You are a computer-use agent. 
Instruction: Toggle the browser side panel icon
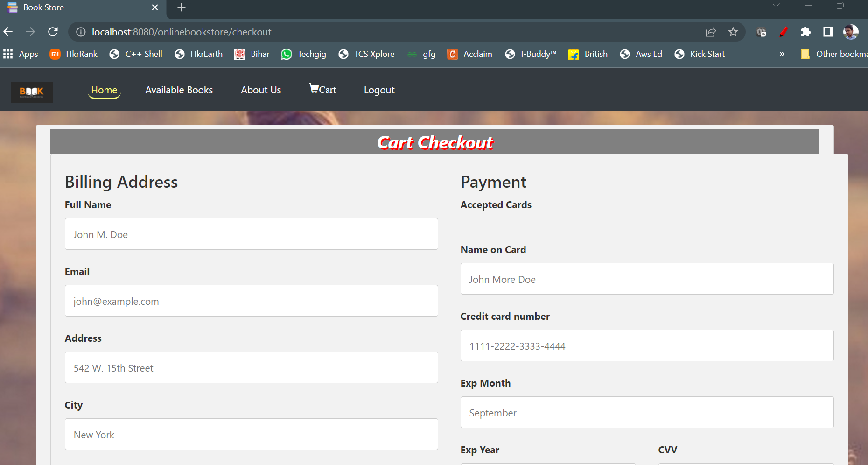click(x=828, y=32)
